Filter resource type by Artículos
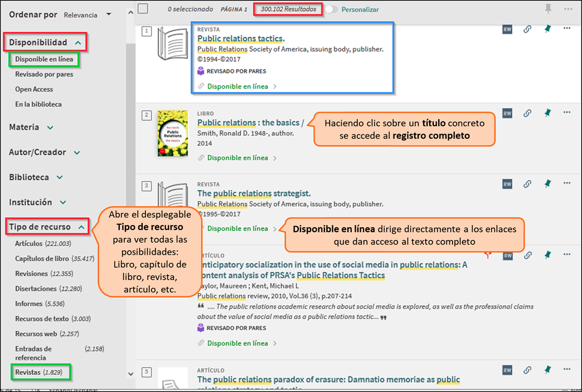The width and height of the screenshot is (582, 392). pos(28,244)
